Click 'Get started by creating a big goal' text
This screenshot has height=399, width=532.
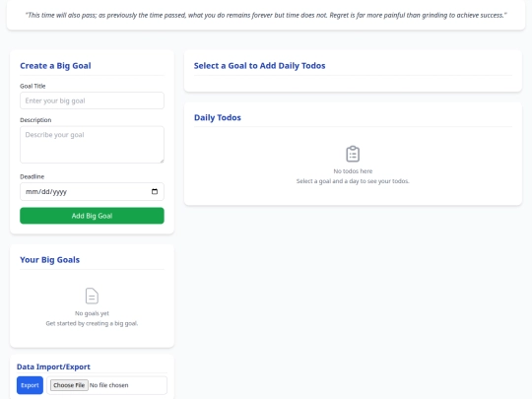point(92,324)
